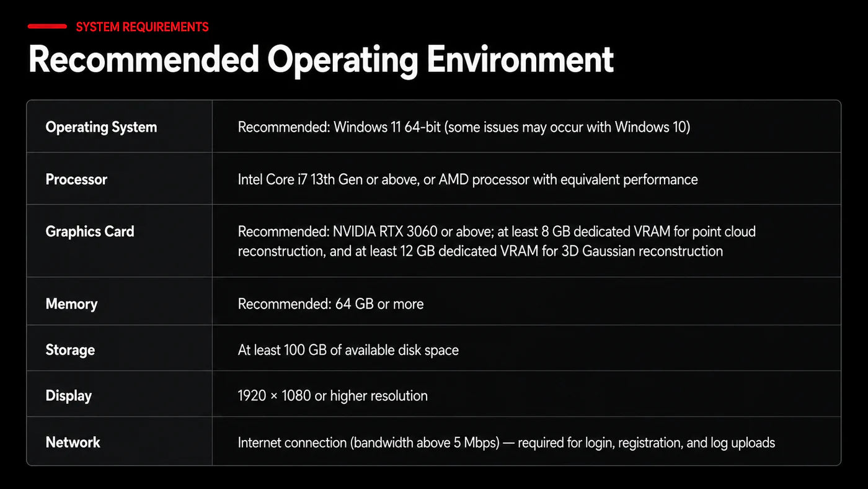The width and height of the screenshot is (868, 489).
Task: Click the Recommended Operating Environment title
Action: [x=321, y=60]
